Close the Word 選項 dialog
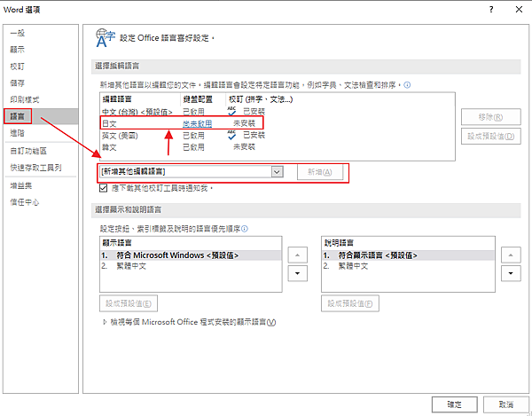532x416 pixels. (x=519, y=10)
